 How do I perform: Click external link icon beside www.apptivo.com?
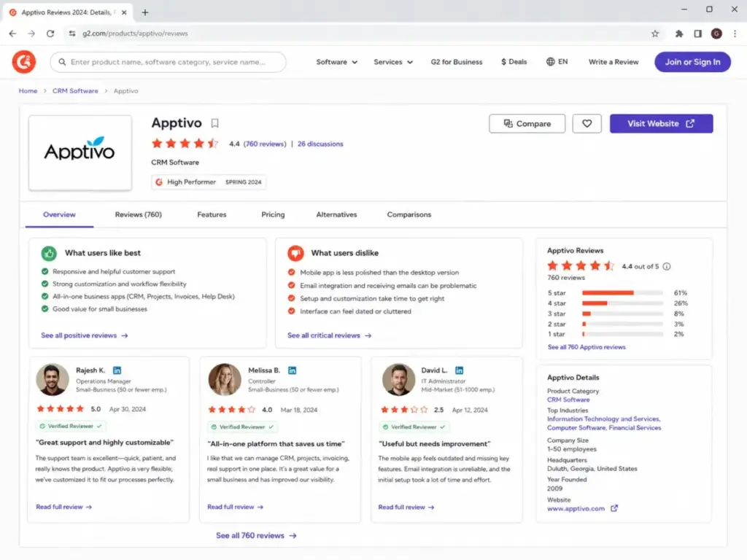tap(614, 508)
